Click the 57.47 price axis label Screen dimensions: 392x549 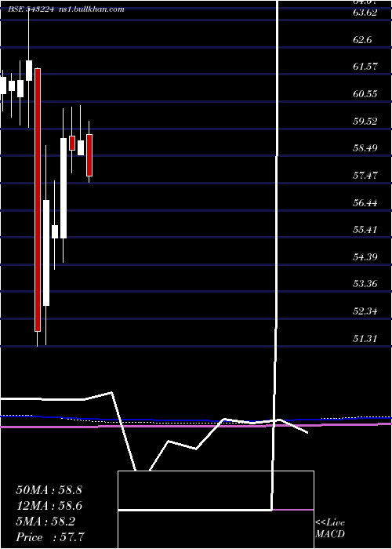pyautogui.click(x=365, y=175)
